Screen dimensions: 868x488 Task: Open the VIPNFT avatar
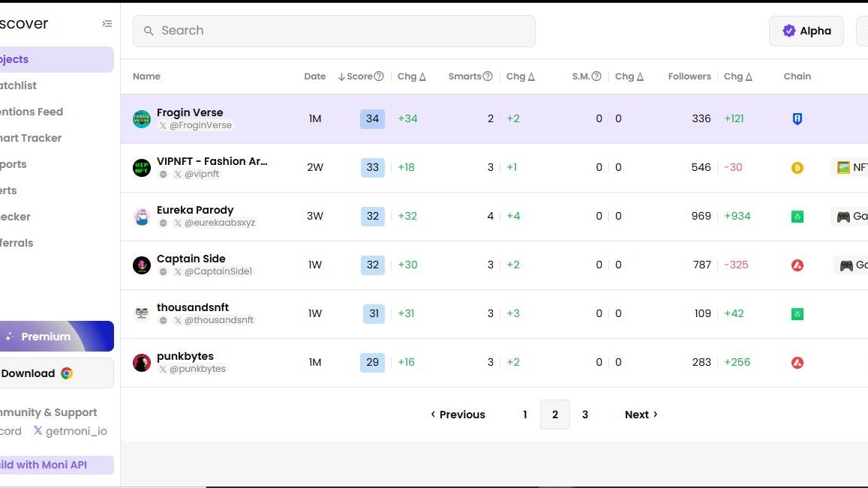(142, 168)
